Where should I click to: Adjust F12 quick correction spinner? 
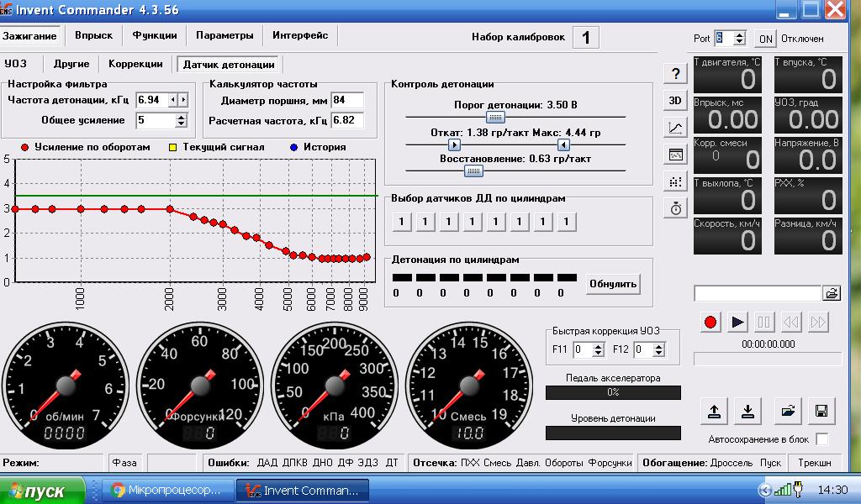pyautogui.click(x=659, y=349)
